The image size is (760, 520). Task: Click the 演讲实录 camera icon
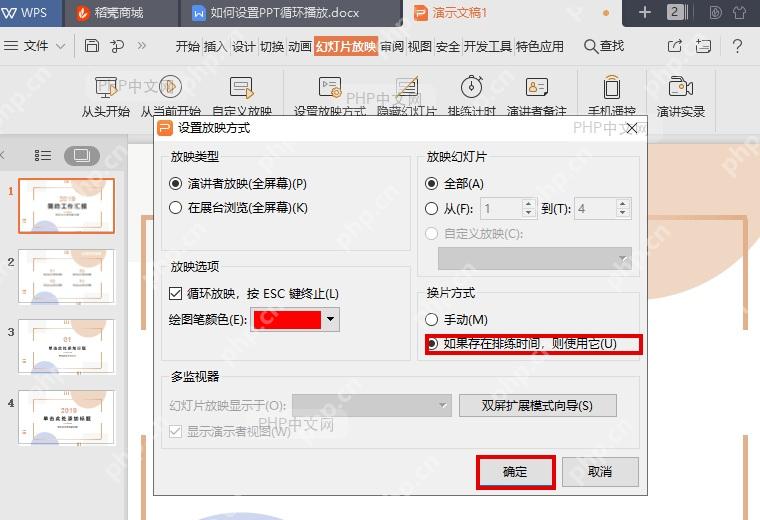tap(681, 87)
